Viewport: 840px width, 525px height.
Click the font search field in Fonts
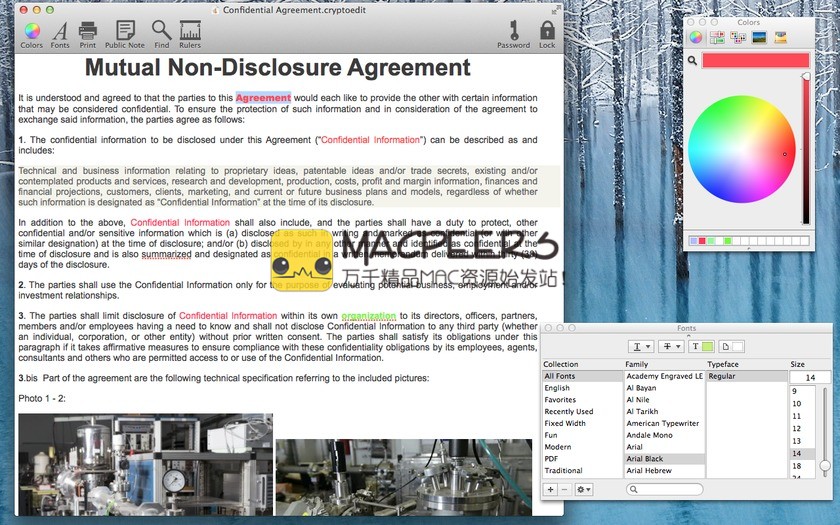pos(664,489)
